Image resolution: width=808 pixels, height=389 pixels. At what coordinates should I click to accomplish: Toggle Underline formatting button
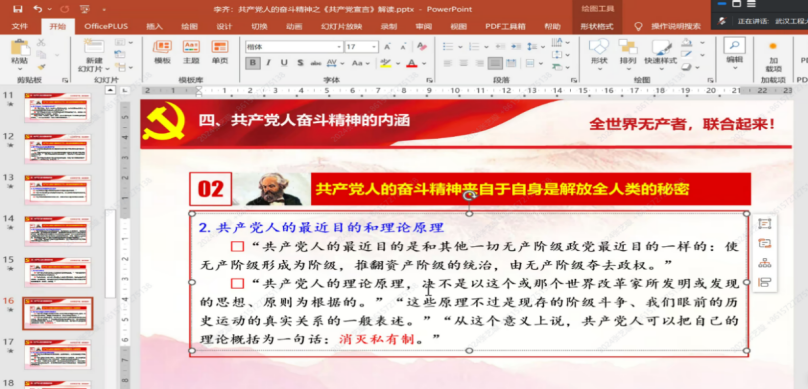coord(284,63)
